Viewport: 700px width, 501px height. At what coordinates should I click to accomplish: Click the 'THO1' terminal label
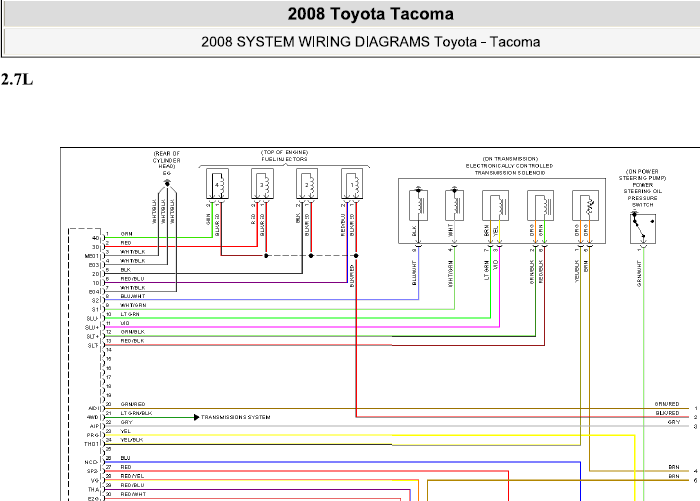92,444
